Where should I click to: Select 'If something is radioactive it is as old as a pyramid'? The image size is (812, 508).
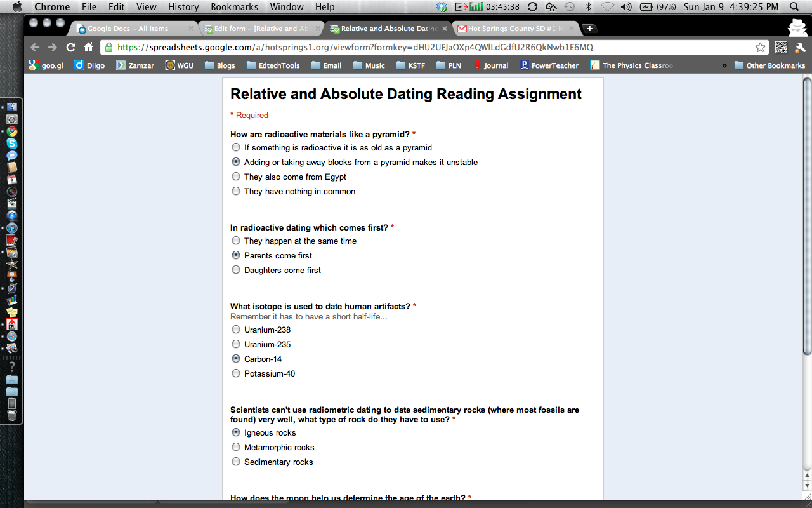click(x=236, y=147)
